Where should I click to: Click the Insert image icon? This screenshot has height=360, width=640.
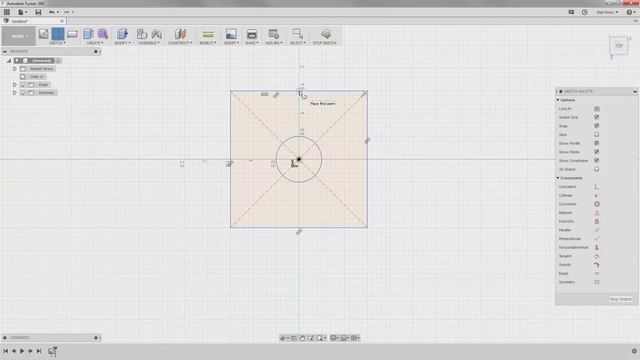coord(231,34)
